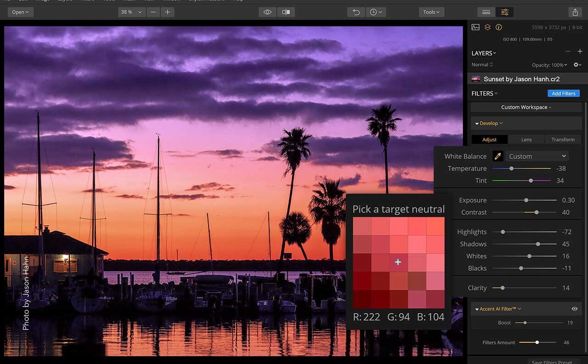Click the Clarity value 14
This screenshot has width=588, height=364.
(x=565, y=288)
